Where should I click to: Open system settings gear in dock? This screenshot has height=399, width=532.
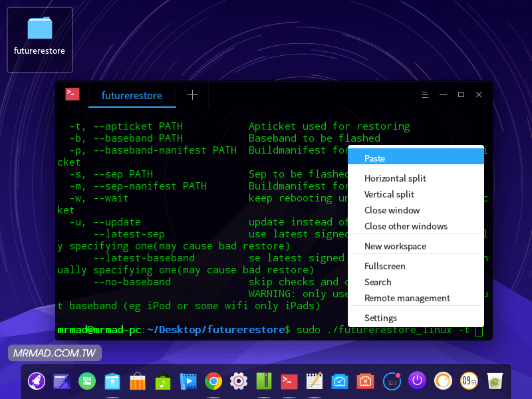coord(239,381)
